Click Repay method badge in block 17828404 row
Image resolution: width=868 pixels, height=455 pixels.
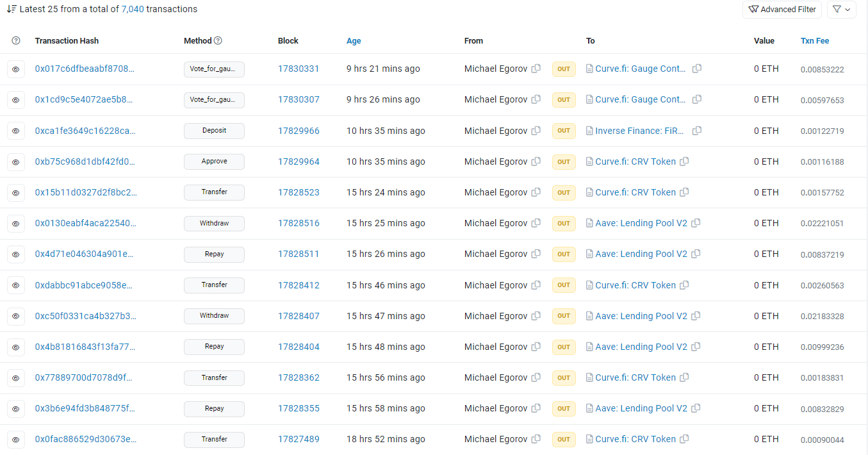pyautogui.click(x=214, y=347)
